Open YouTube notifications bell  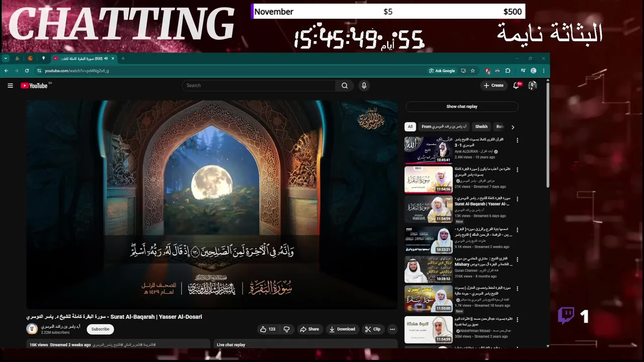(x=516, y=85)
